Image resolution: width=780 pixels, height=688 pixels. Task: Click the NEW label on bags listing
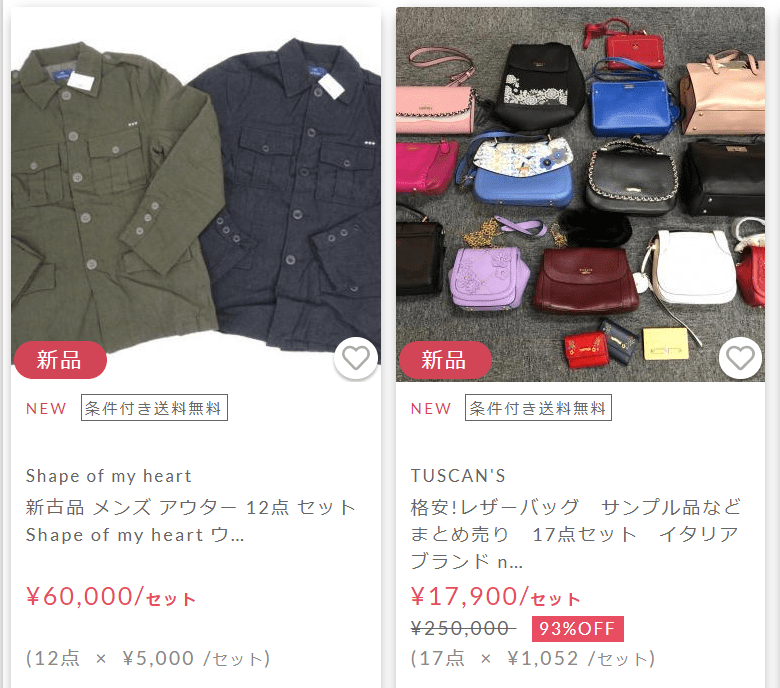point(431,409)
